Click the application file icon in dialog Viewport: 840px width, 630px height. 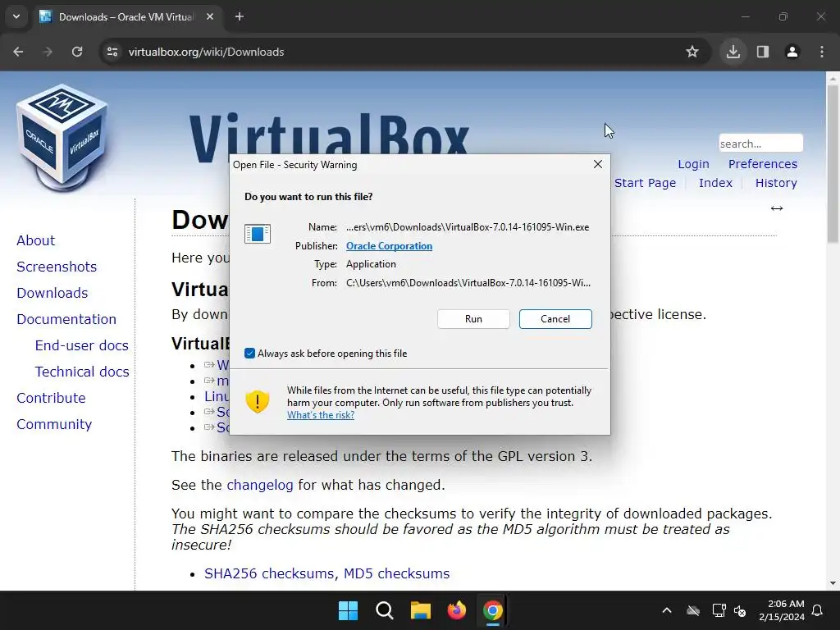pyautogui.click(x=258, y=234)
